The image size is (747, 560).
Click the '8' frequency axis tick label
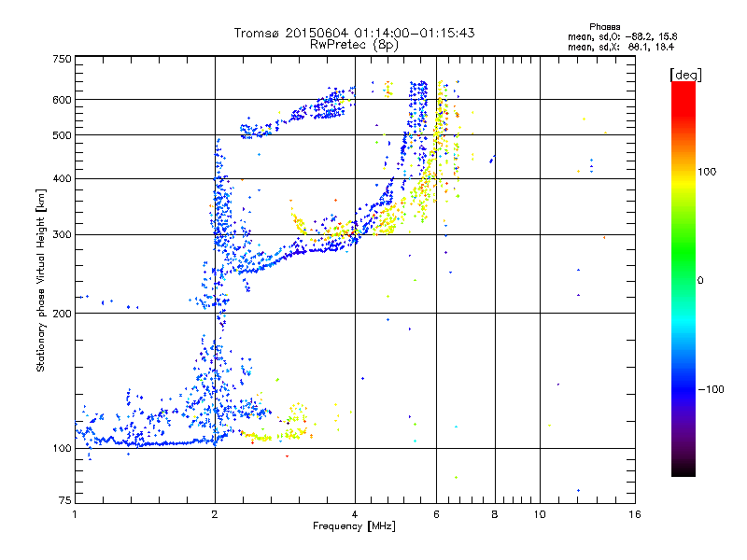point(495,514)
